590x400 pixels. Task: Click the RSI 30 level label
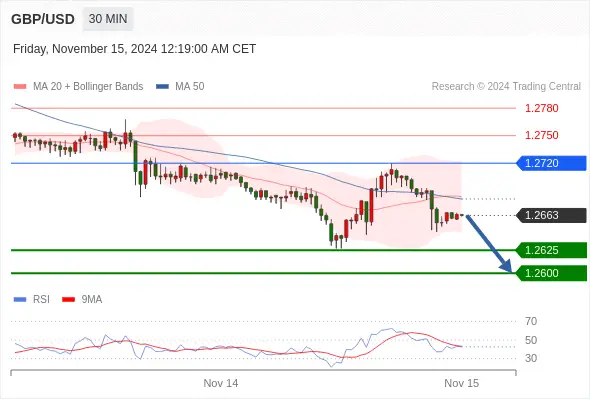click(531, 358)
